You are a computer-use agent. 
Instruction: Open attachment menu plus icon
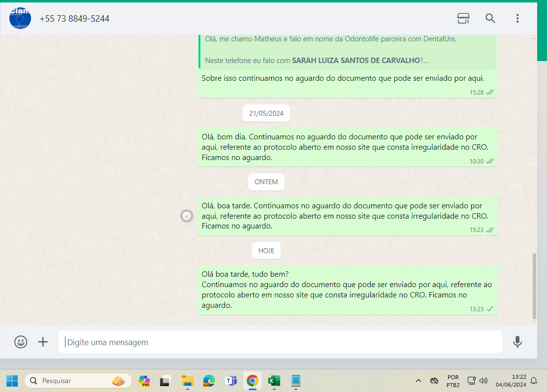[x=43, y=342]
